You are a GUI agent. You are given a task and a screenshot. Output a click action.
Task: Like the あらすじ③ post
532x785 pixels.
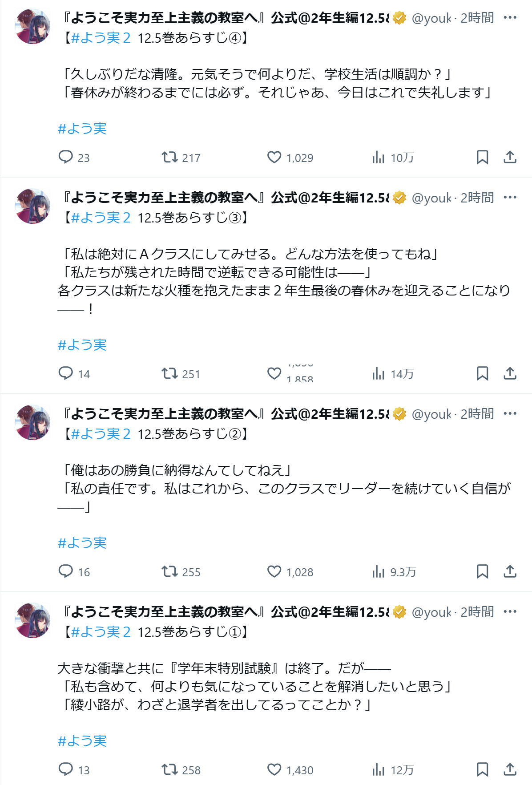[274, 374]
